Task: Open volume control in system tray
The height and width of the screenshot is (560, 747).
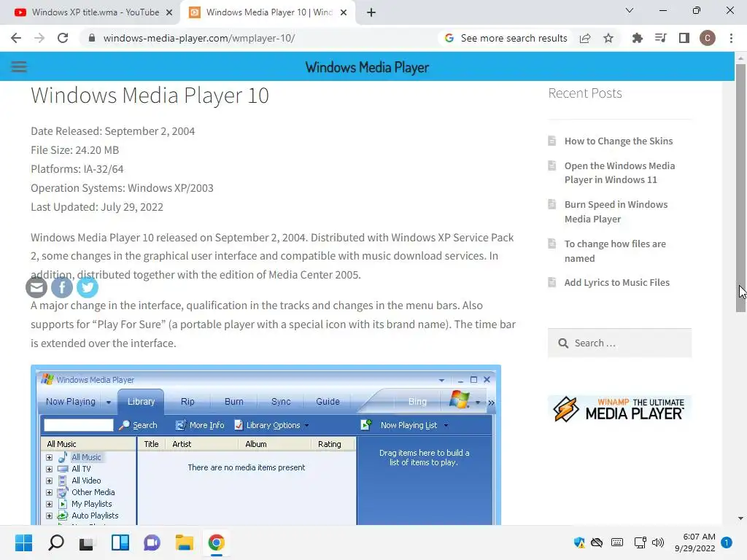Action: coord(658,542)
